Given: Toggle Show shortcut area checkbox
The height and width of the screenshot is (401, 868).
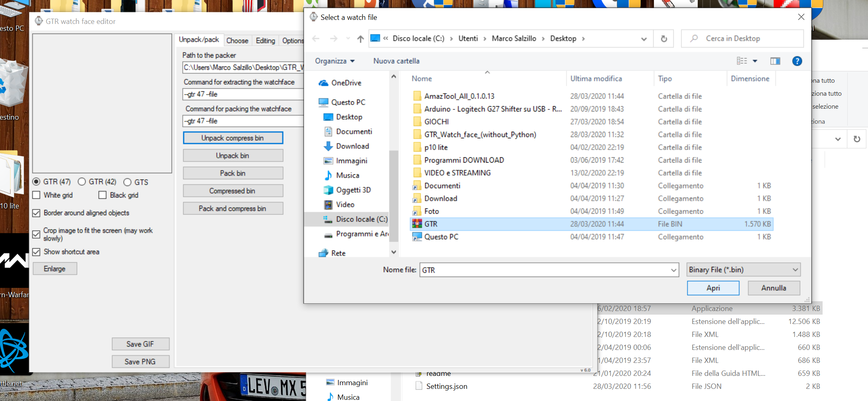Looking at the screenshot, I should (36, 252).
